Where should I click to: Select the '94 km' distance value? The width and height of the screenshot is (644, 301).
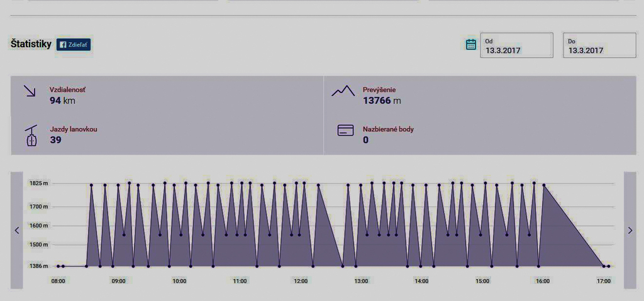(x=62, y=100)
